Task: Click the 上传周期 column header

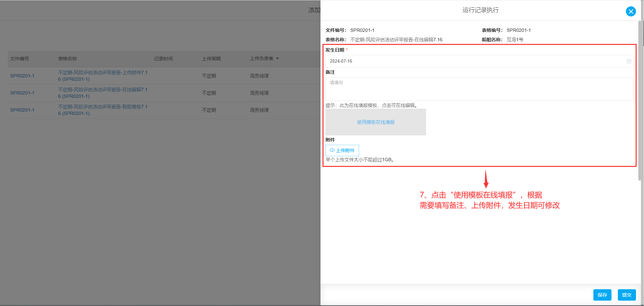Action: coord(211,59)
